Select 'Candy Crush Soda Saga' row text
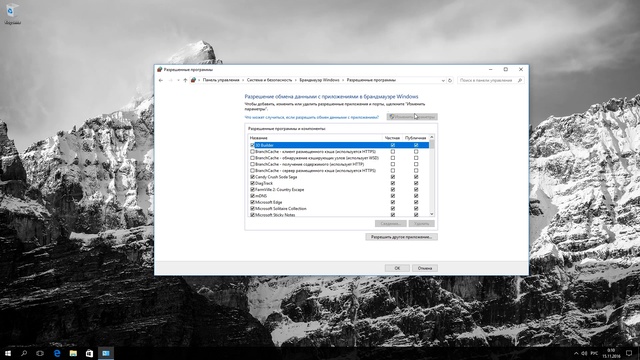Image resolution: width=640 pixels, height=360 pixels. tap(276, 177)
